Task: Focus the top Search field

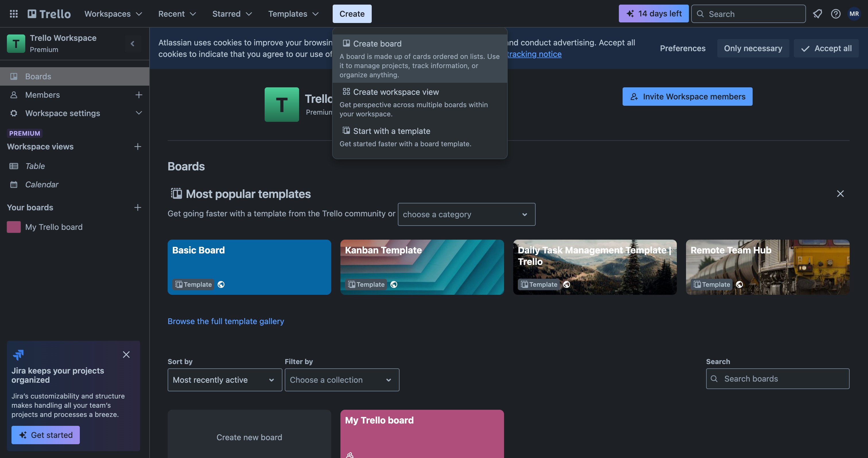Action: click(748, 14)
